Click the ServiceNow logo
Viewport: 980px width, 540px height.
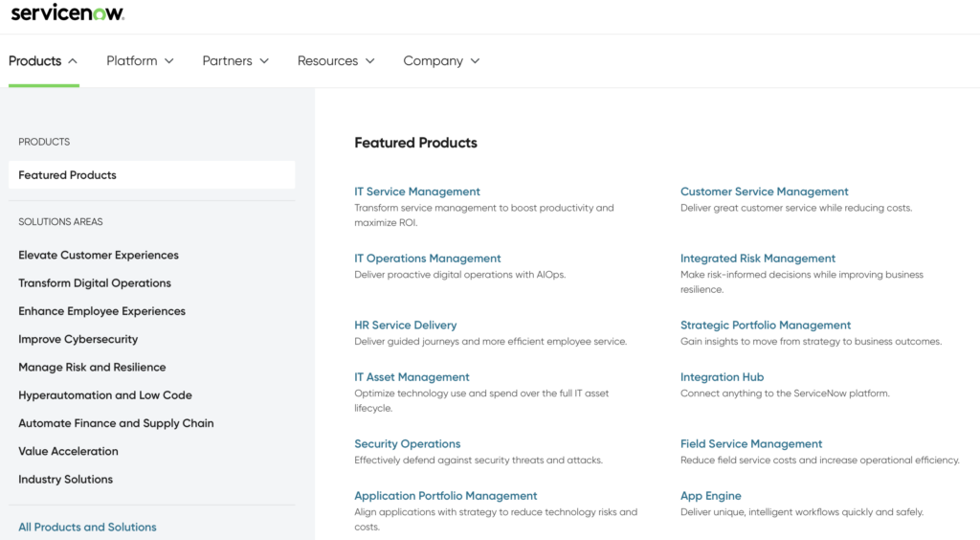67,12
